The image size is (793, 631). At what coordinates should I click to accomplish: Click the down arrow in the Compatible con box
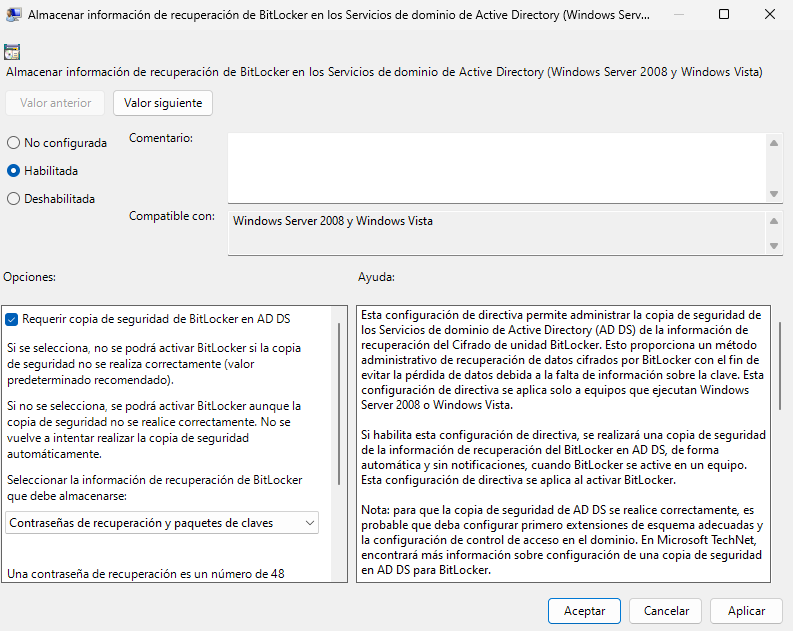(774, 245)
